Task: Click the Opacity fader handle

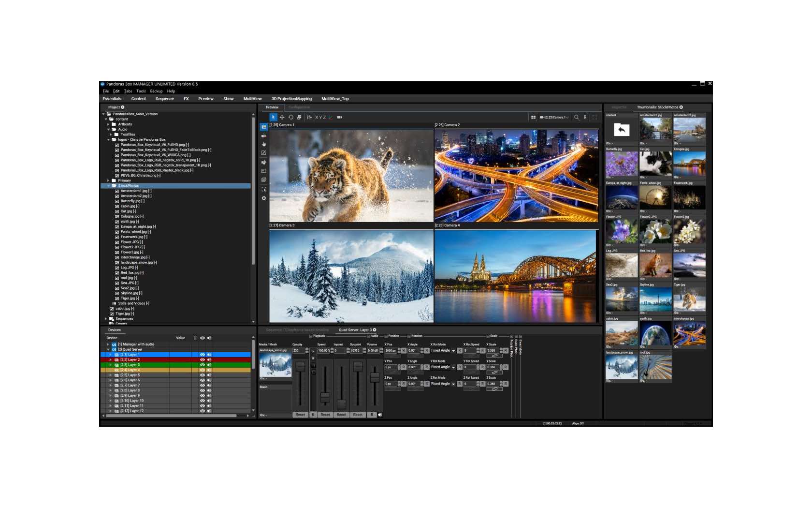Action: pyautogui.click(x=300, y=366)
